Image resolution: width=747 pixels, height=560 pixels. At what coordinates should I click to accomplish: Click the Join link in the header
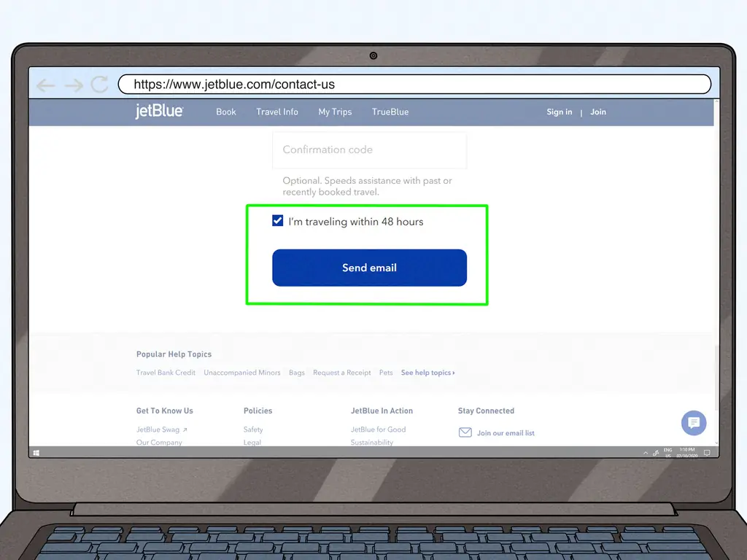point(598,112)
